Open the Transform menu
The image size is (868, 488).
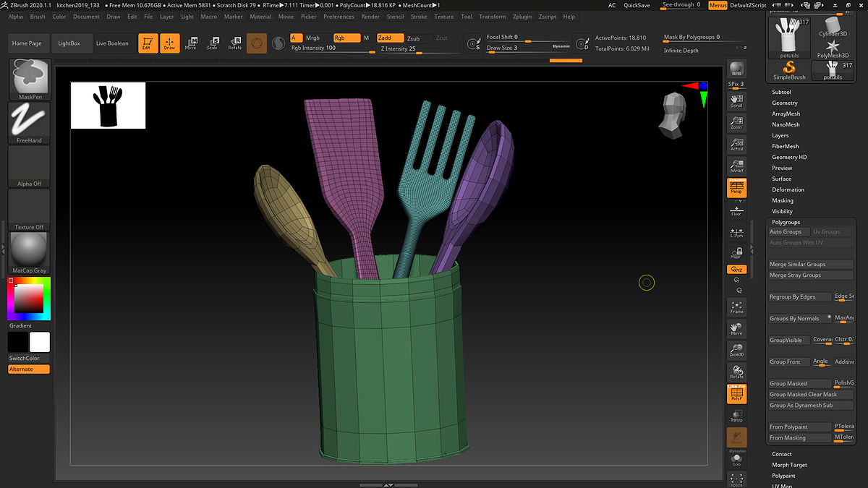(x=493, y=17)
